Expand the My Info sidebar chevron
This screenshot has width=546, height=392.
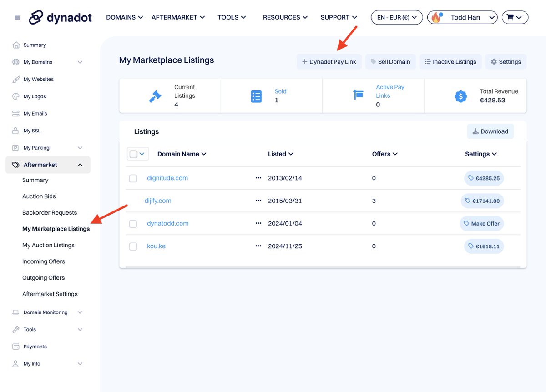(80, 364)
